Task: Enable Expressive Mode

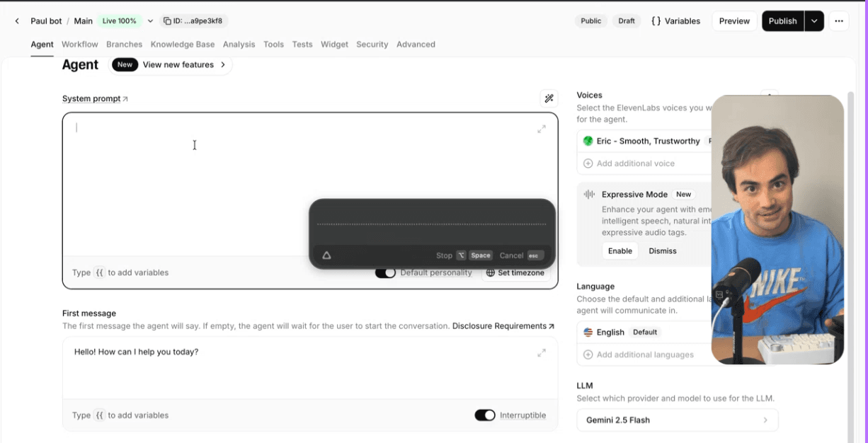Action: pos(619,251)
